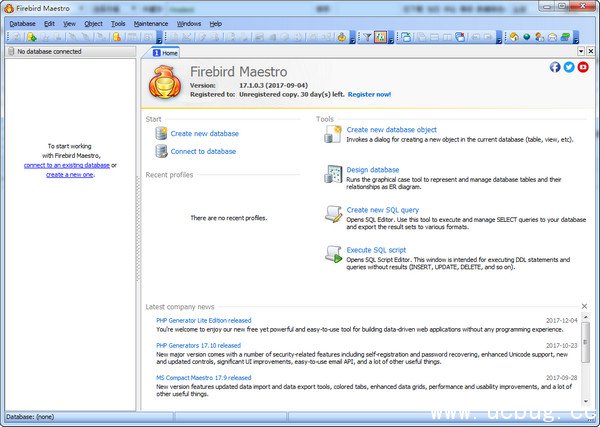Image resolution: width=600 pixels, height=427 pixels.
Task: Click the Execute SQL script icon
Action: tap(333, 254)
